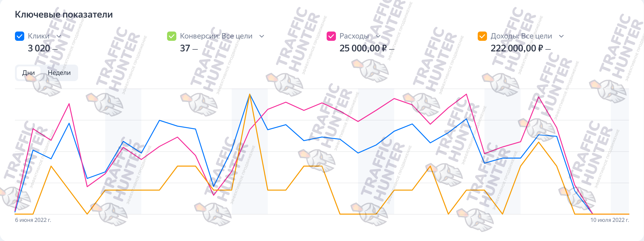Click the 222 000,00 ₽ income value
This screenshot has height=241, width=644.
click(x=517, y=48)
